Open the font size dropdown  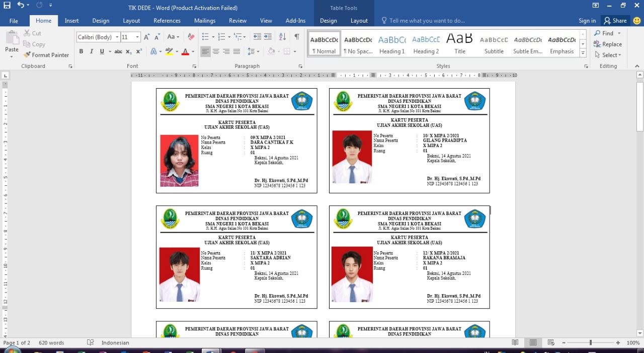pos(138,37)
